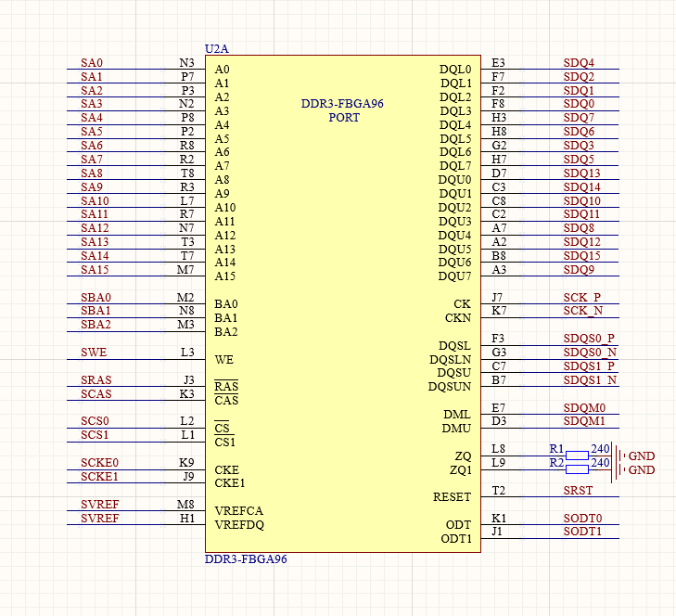The height and width of the screenshot is (616, 676).
Task: Click the DQSLN pin name
Action: (x=450, y=360)
